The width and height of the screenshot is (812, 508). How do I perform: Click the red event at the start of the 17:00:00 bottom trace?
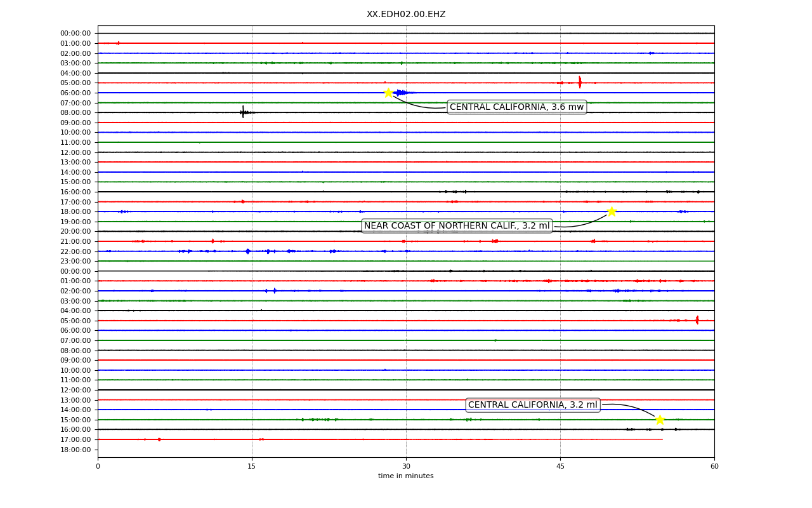[159, 439]
